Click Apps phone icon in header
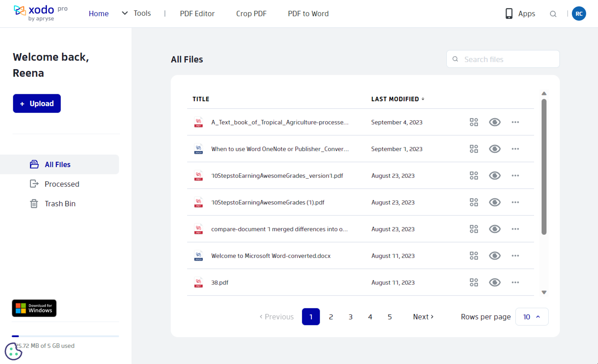598x364 pixels. point(509,14)
